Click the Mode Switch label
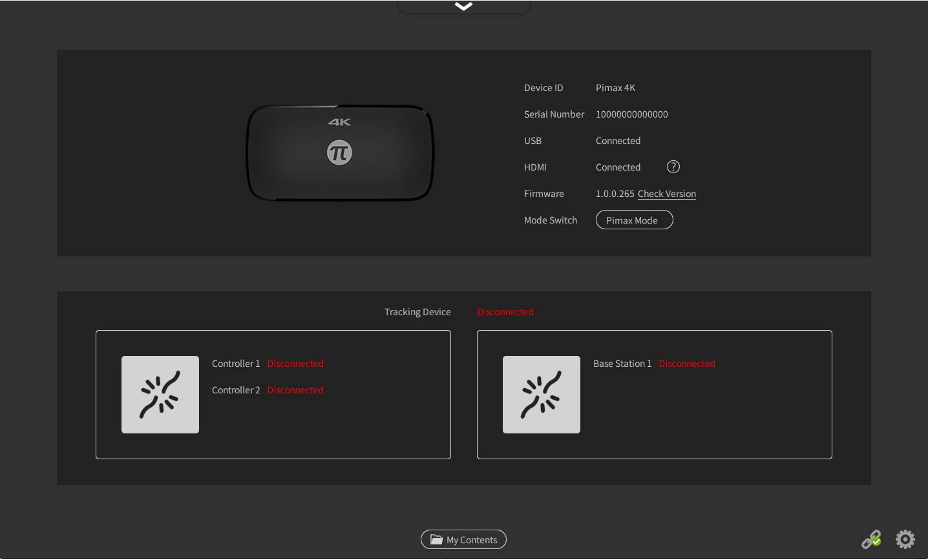This screenshot has height=560, width=928. (x=551, y=220)
